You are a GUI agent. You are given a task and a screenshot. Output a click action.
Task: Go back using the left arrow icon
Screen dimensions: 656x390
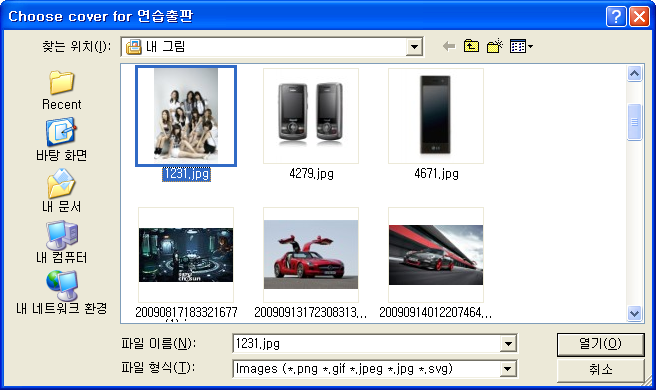point(449,46)
